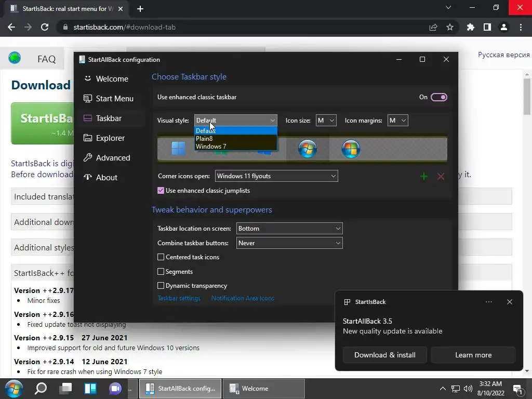Viewport: 532px width, 399px height.
Task: Open Taskbar location on screen dropdown
Action: [x=289, y=229]
